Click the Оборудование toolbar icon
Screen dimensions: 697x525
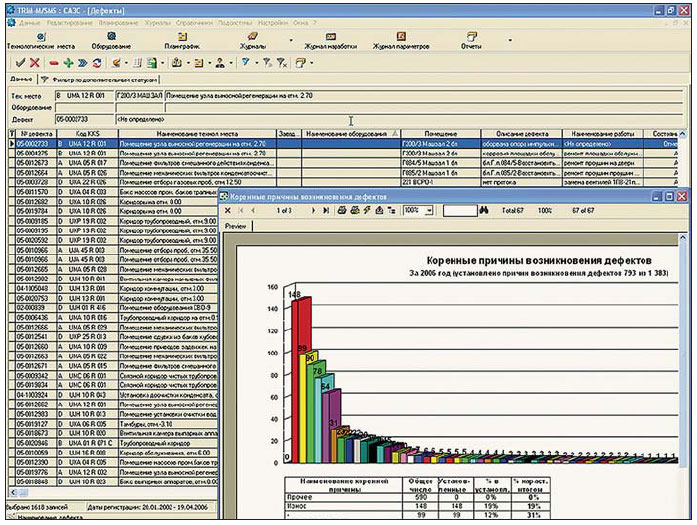[x=111, y=40]
